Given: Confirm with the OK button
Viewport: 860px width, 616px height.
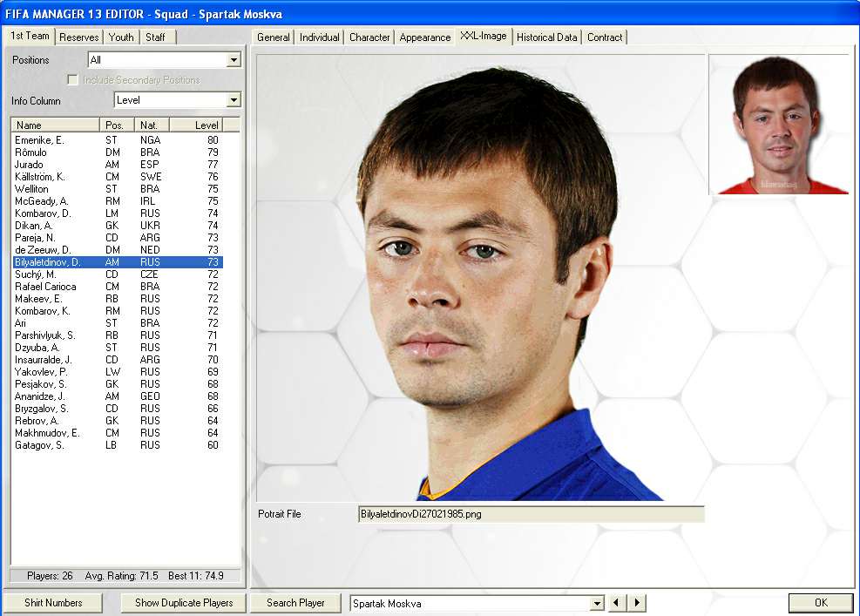Looking at the screenshot, I should tap(821, 603).
